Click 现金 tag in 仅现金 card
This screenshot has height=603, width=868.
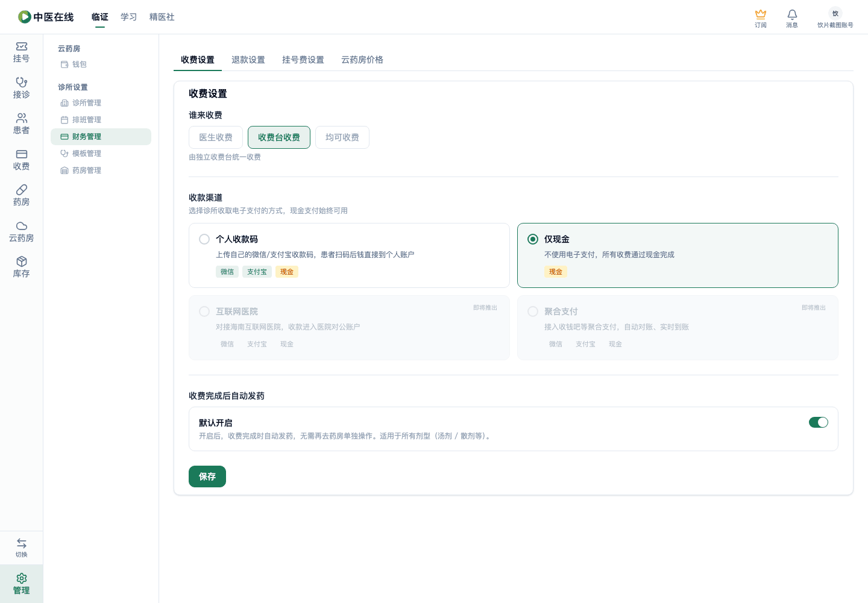point(556,272)
